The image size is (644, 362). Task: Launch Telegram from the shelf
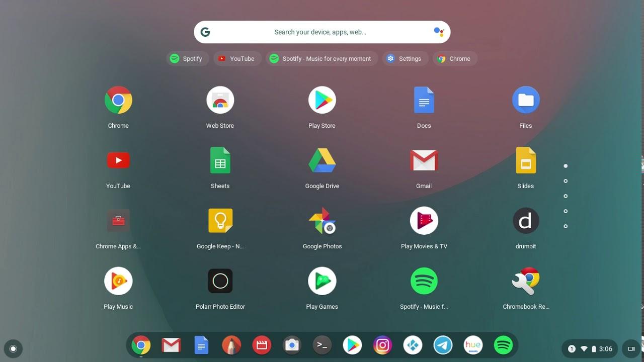click(443, 345)
